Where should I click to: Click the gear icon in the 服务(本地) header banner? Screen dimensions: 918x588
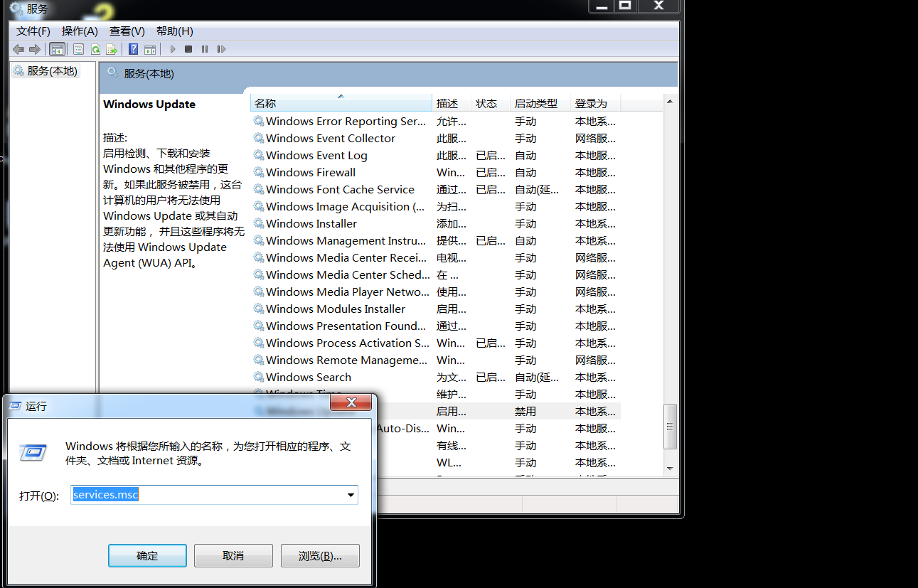pos(112,73)
